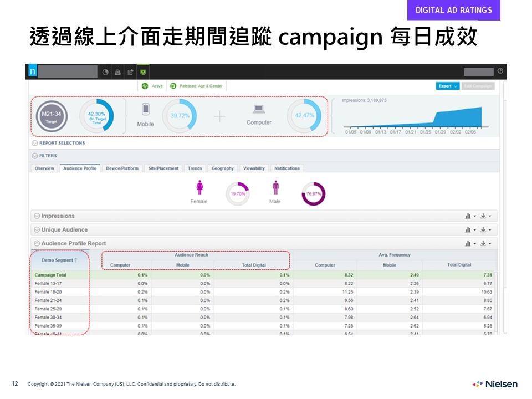Select the Female 13-17 row label

[48, 284]
